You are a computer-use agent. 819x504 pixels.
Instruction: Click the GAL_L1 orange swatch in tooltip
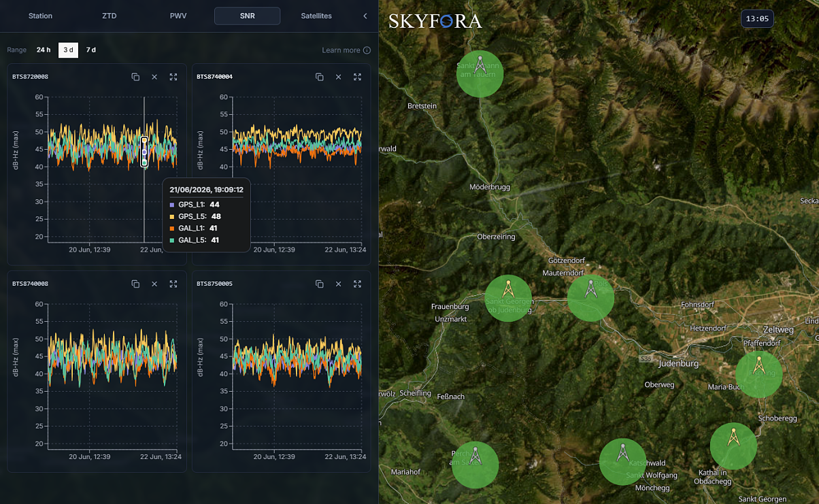coord(172,229)
